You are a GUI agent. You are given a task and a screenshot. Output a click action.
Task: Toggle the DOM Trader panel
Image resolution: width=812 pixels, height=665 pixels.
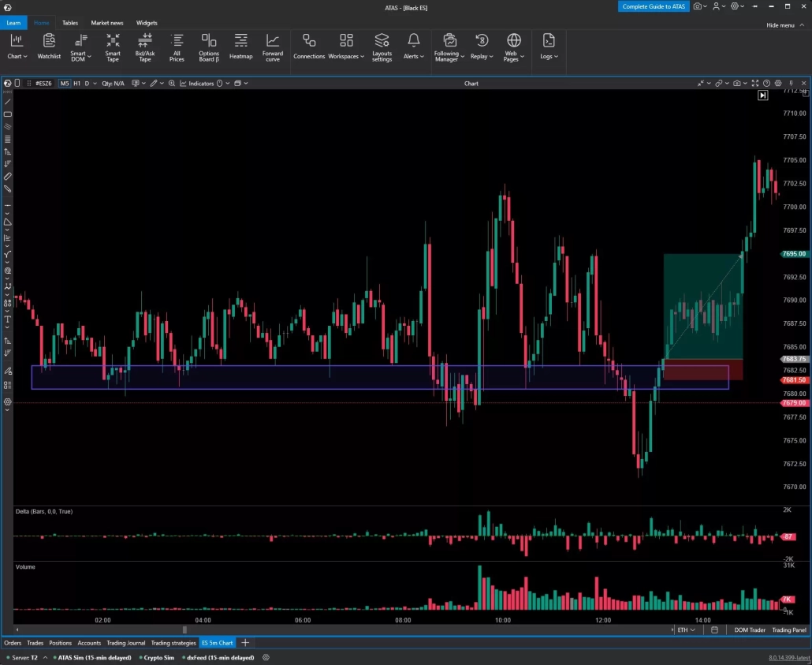pos(750,630)
